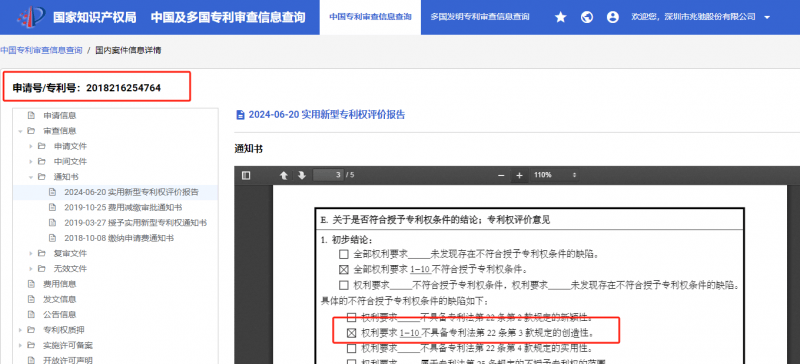Screen dimensions: 800x364
Task: Click the 国家知识产权局 logo icon
Action: [31, 17]
